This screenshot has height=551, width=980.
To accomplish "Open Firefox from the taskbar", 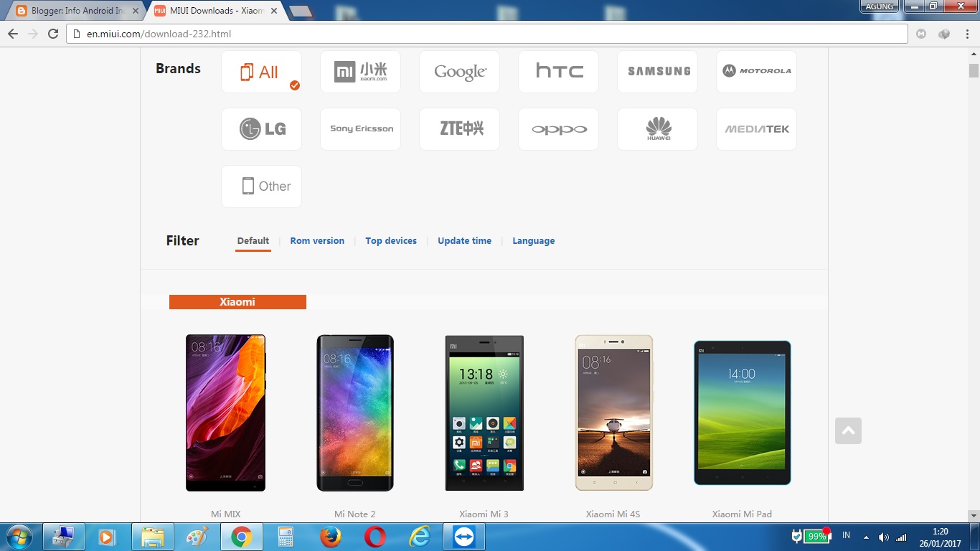I will coord(330,537).
